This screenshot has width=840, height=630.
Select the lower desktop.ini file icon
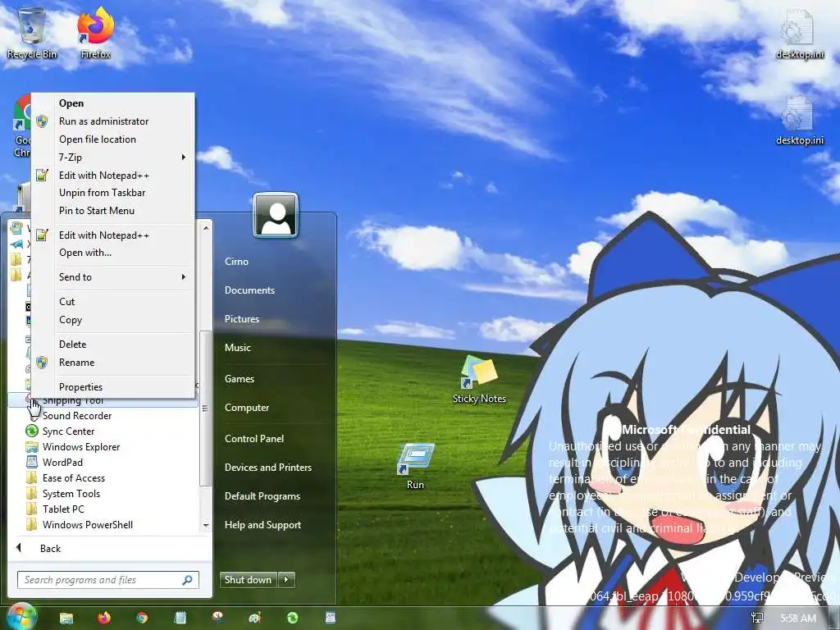[x=799, y=120]
